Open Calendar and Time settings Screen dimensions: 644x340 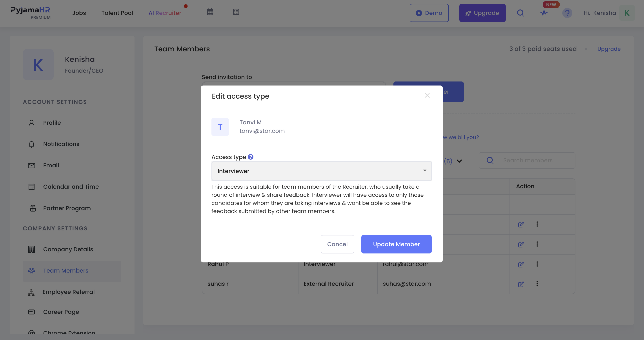[71, 187]
